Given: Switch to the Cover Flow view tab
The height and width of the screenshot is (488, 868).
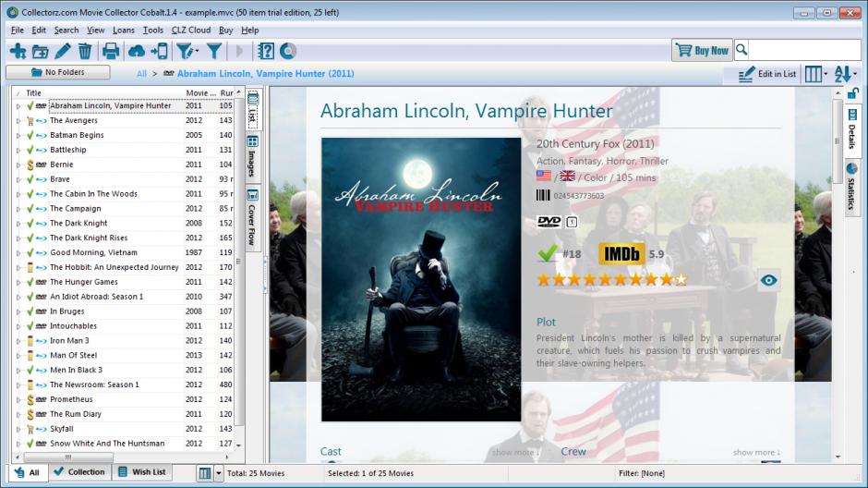Looking at the screenshot, I should click(252, 218).
